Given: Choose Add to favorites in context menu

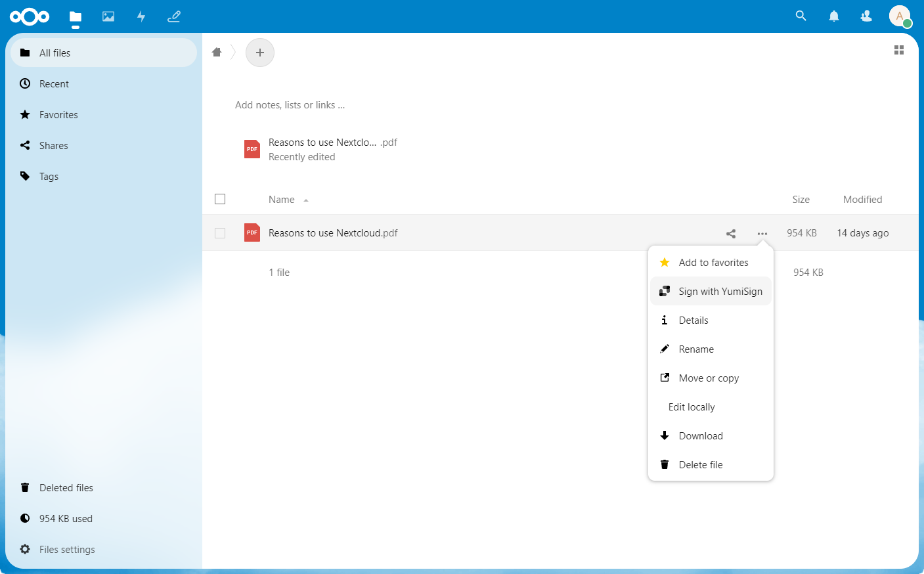Looking at the screenshot, I should click(x=711, y=263).
